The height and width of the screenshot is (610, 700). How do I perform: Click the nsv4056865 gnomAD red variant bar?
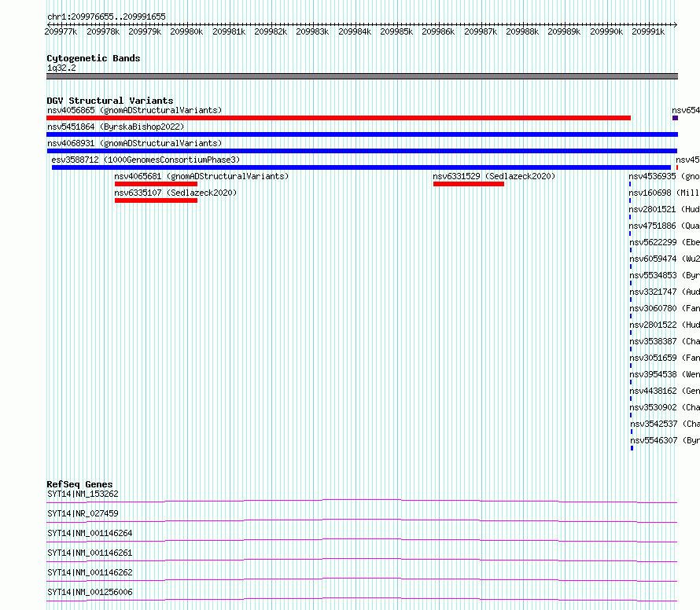coord(338,118)
